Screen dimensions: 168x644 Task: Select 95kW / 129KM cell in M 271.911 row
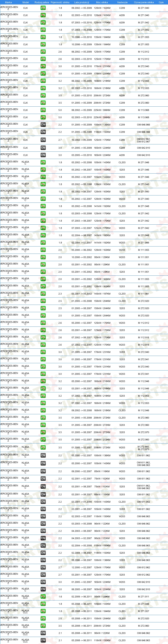pyautogui.click(x=102, y=597)
